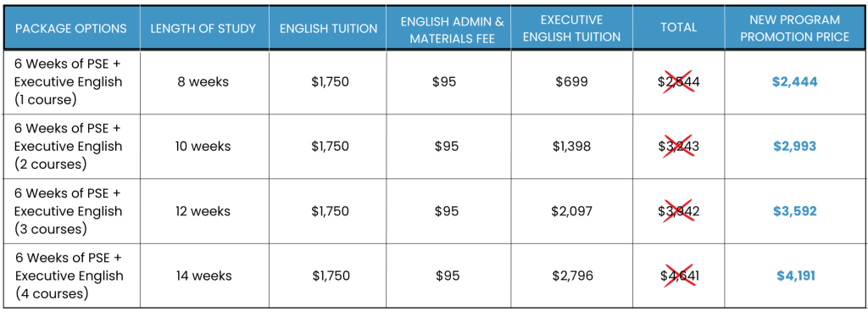Click the $699 executive tuition value
The height and width of the screenshot is (312, 868).
(x=572, y=82)
